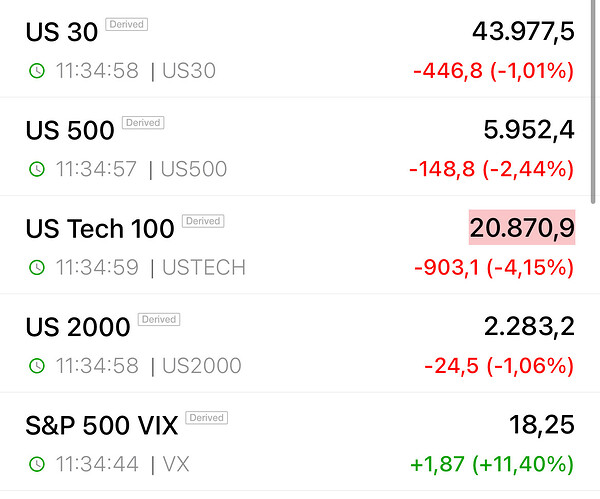Click the red -148,8 (-2,44%) change

point(492,169)
